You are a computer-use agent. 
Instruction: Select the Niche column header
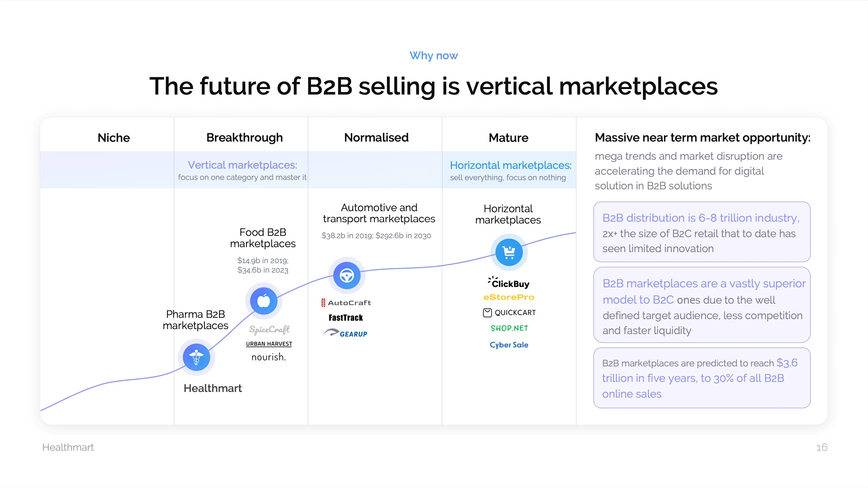(x=114, y=137)
